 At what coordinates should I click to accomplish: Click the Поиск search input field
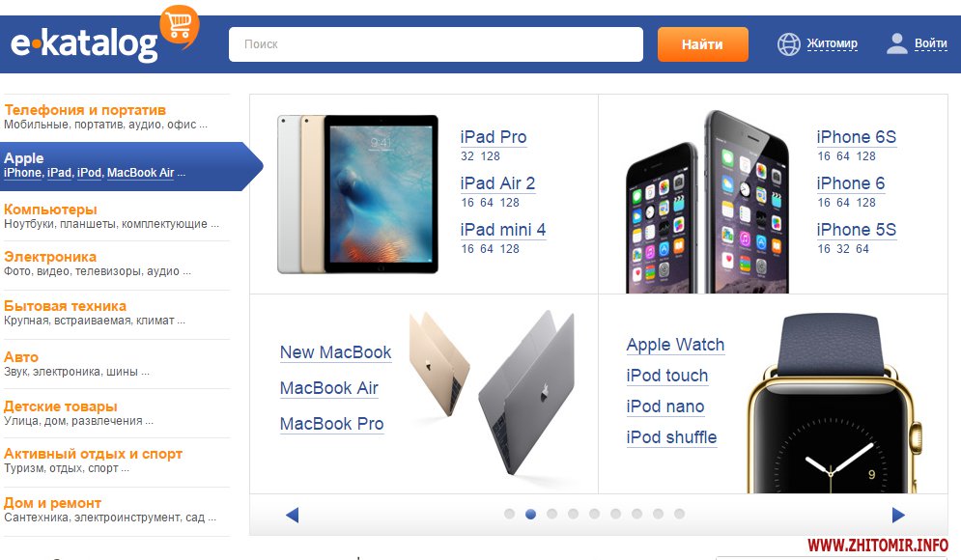click(x=436, y=44)
